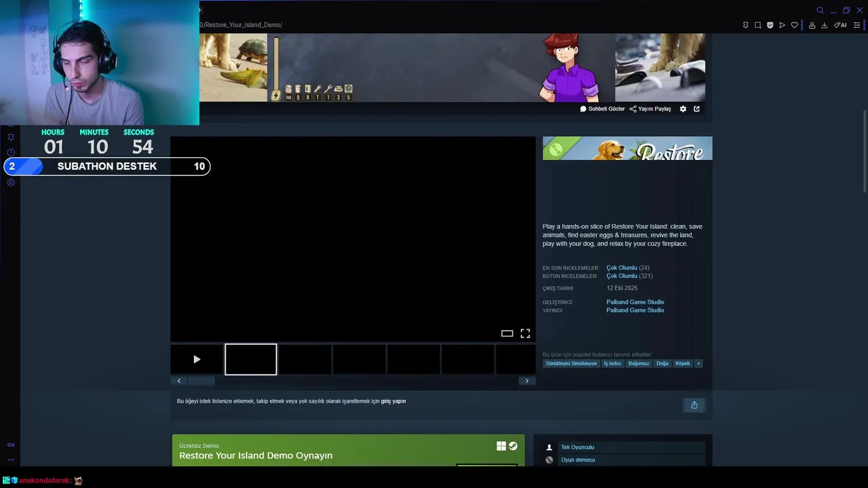Screen dimensions: 868x488
Task: Click the share icon button on the page
Action: [x=694, y=405]
